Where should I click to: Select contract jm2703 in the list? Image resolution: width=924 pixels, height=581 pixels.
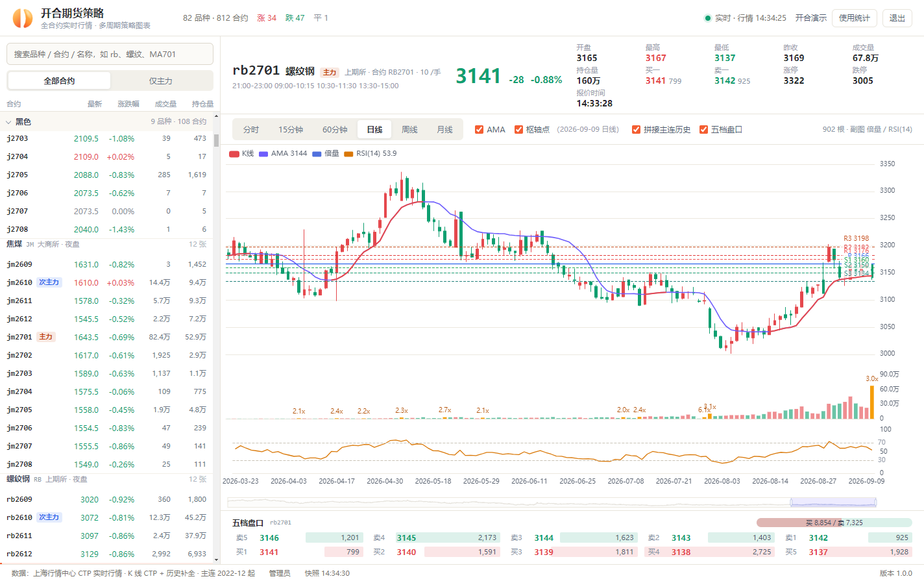point(107,373)
